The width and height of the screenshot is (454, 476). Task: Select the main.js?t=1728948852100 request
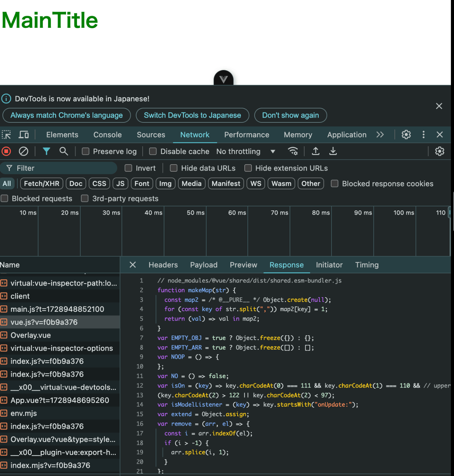coord(60,309)
